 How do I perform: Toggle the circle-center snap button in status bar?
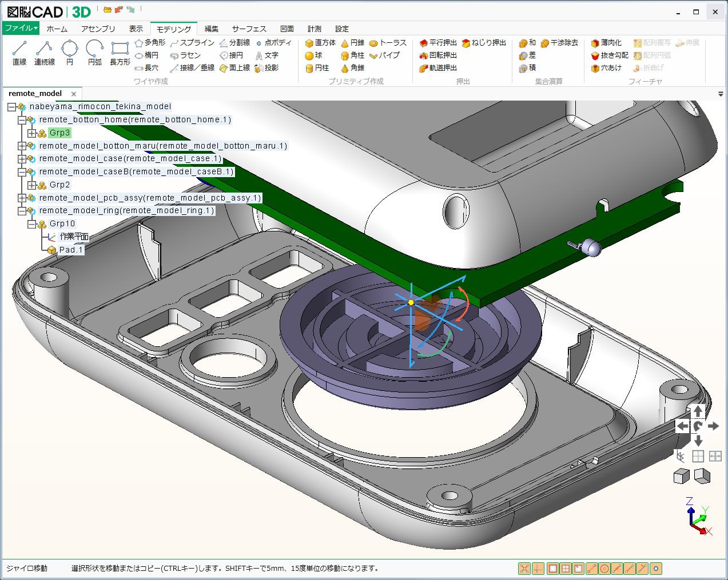(604, 569)
